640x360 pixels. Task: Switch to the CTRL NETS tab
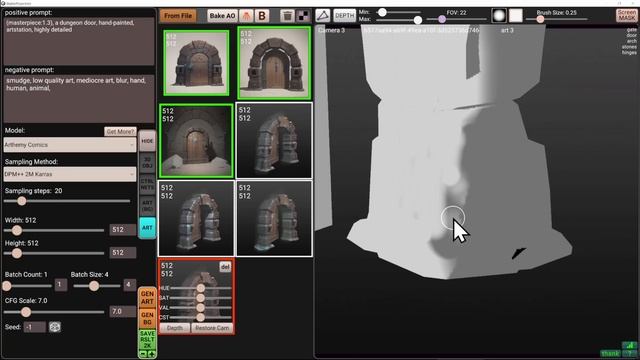pos(147,184)
